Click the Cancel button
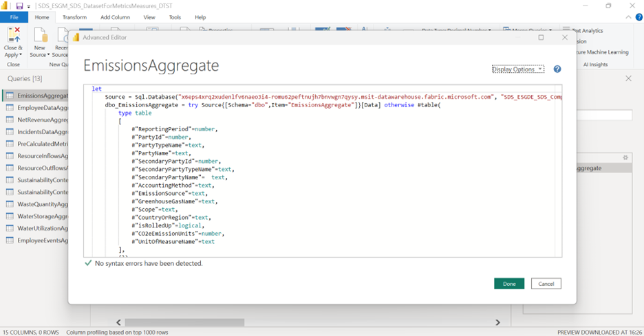This screenshot has width=644, height=336. pyautogui.click(x=546, y=284)
